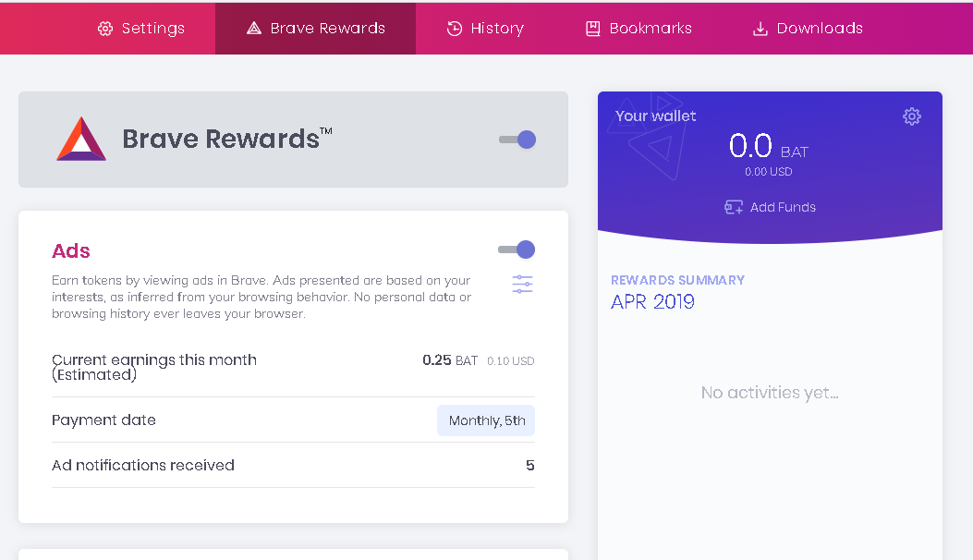Click the Settings gear icon in top bar

(105, 29)
